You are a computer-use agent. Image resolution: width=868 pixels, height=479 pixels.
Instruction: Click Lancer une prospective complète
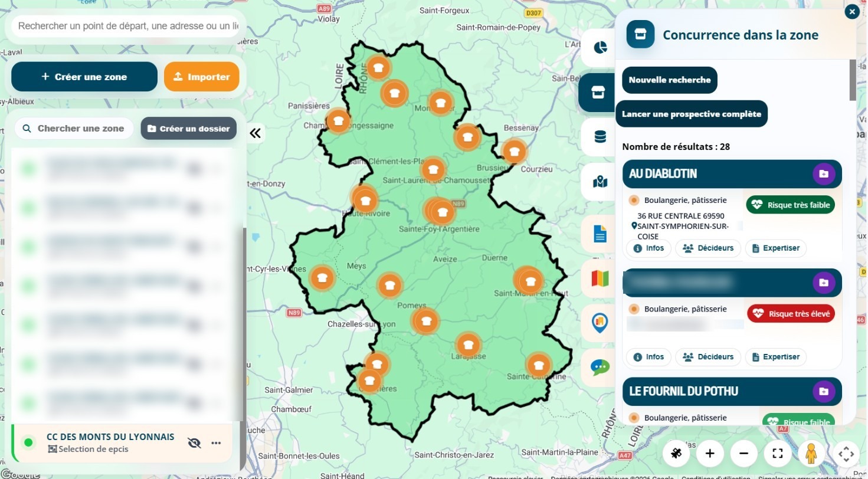[x=692, y=114]
